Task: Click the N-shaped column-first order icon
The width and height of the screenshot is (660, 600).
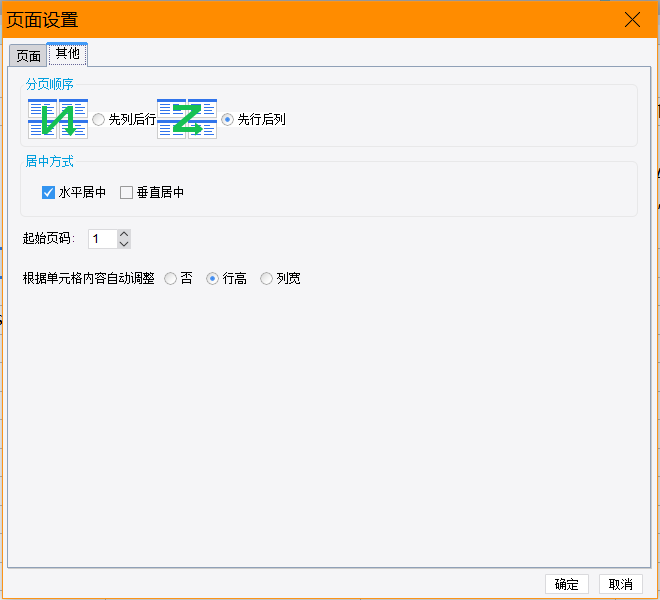Action: point(58,119)
